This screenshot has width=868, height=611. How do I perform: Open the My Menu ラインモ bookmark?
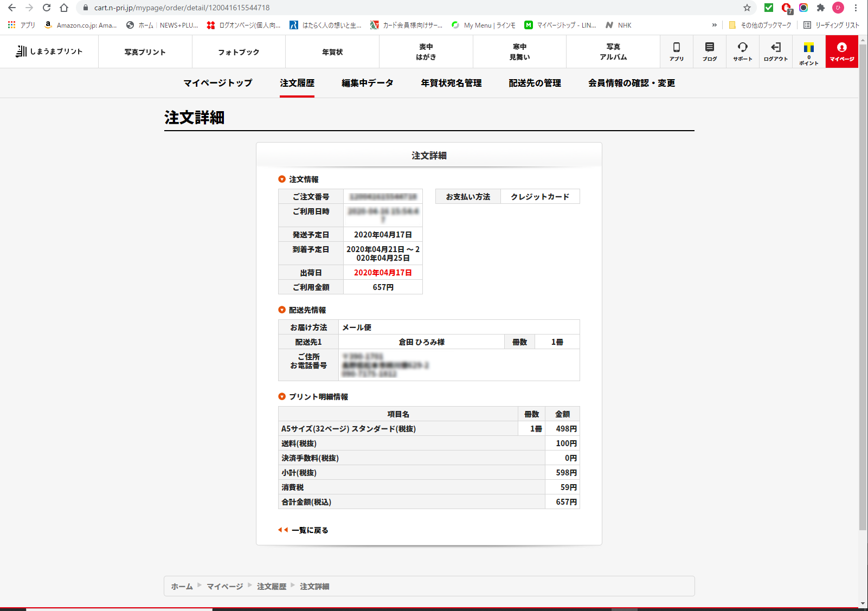click(x=484, y=25)
